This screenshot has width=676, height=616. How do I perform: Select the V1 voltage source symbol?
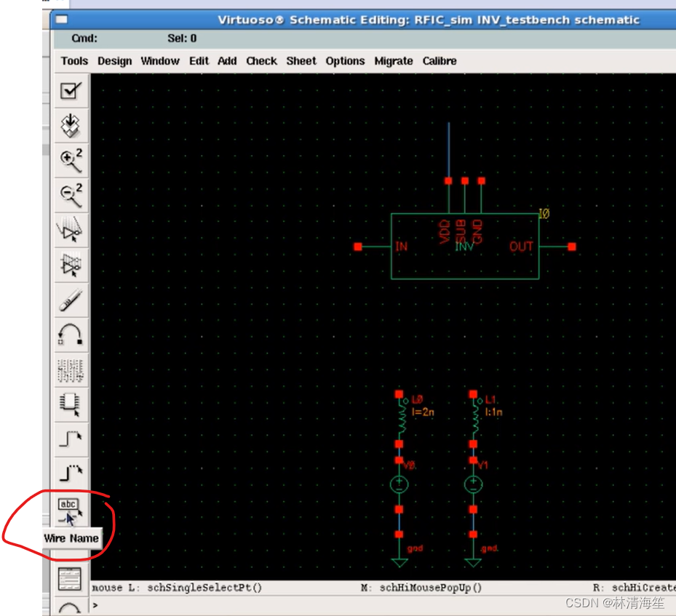click(x=474, y=484)
